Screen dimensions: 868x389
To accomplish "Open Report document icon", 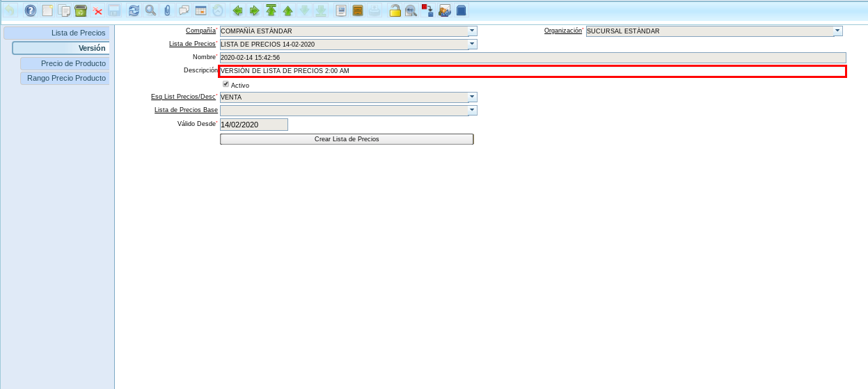I will pos(340,10).
